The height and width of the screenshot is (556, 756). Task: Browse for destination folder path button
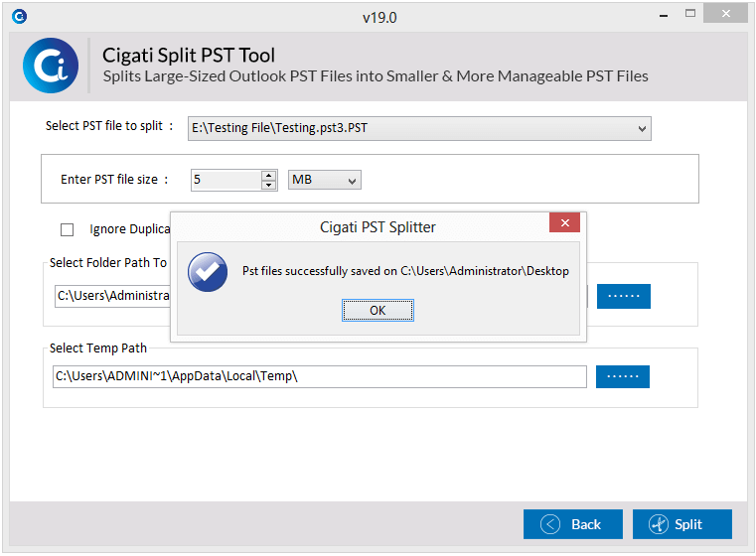[x=624, y=296]
